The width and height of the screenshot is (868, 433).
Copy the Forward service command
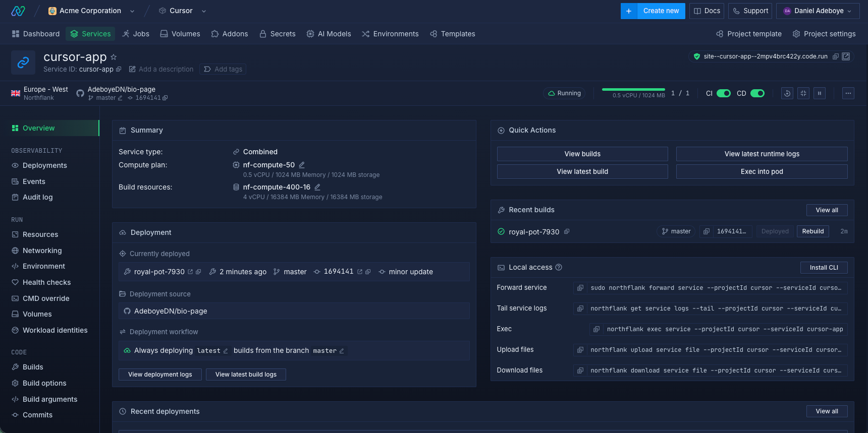580,288
